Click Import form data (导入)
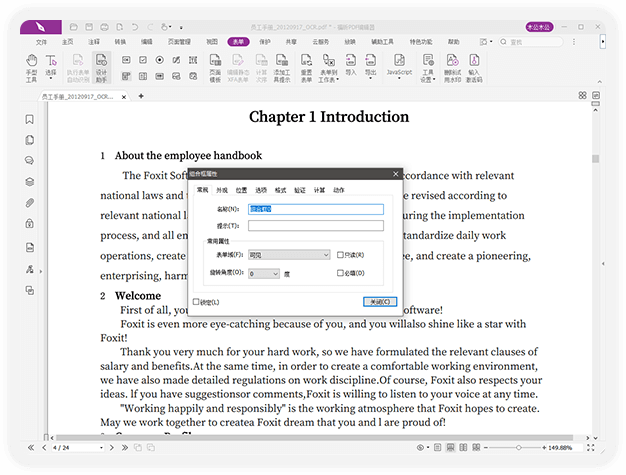Viewport: 626px width, 475px height. click(351, 65)
